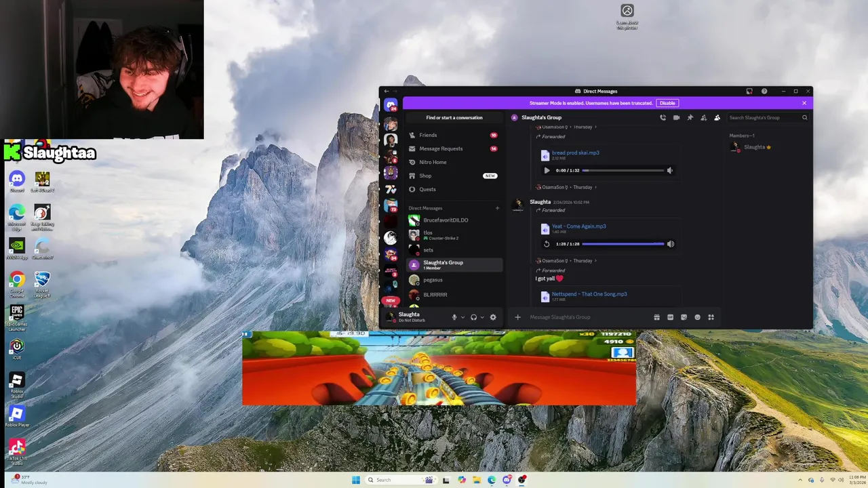
Task: Add friends to the group DM
Action: pyautogui.click(x=703, y=117)
